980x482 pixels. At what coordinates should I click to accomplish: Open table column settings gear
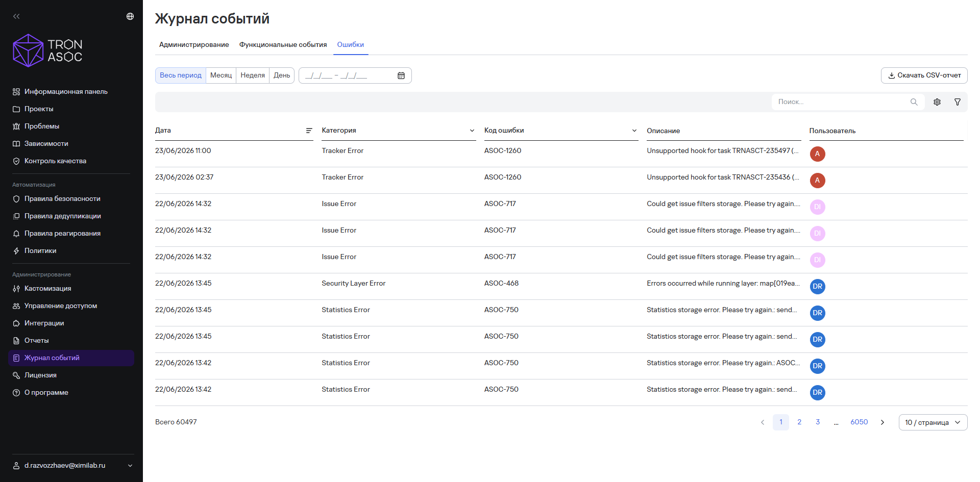click(937, 102)
